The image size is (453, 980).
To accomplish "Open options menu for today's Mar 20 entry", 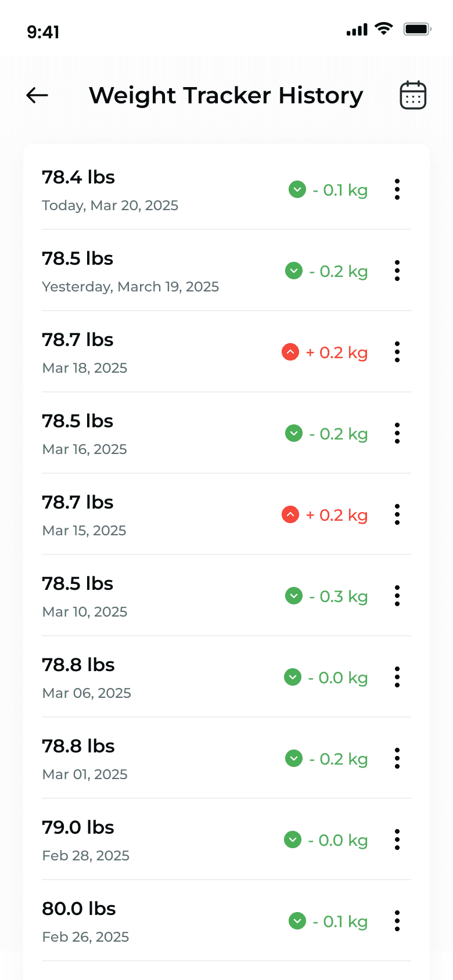I will [397, 189].
